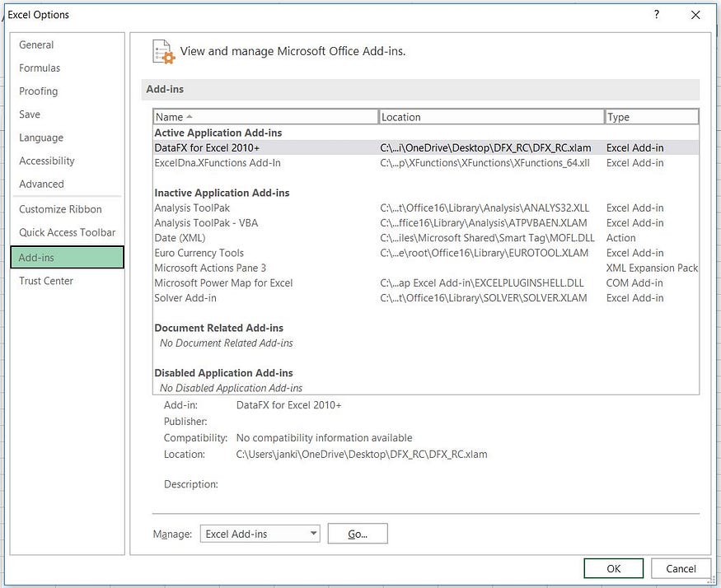Viewport: 721px width, 588px height.
Task: Click the COM Add-in type cell
Action: [x=634, y=282]
